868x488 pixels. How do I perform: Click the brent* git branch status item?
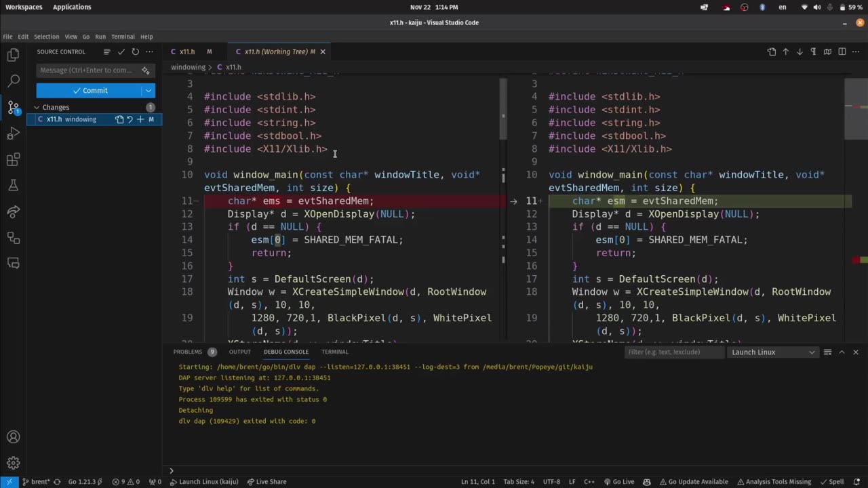click(36, 482)
